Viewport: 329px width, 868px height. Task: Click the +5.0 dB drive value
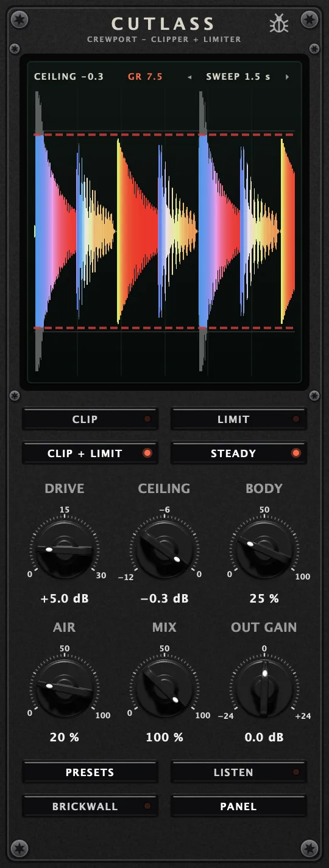(x=65, y=598)
